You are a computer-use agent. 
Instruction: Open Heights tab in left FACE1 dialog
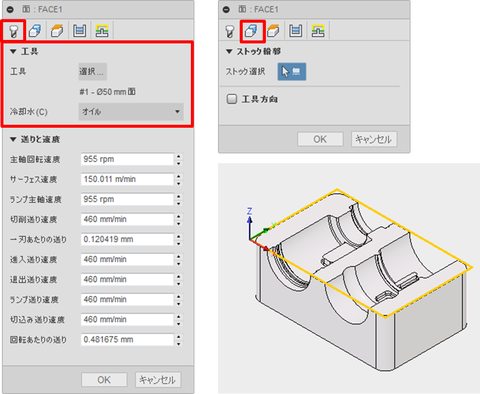[57, 31]
